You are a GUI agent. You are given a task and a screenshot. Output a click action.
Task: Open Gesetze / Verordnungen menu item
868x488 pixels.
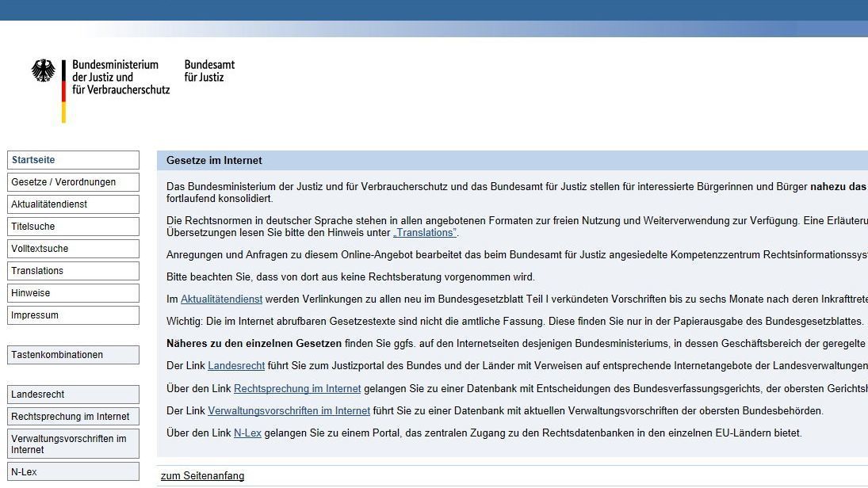(x=73, y=182)
